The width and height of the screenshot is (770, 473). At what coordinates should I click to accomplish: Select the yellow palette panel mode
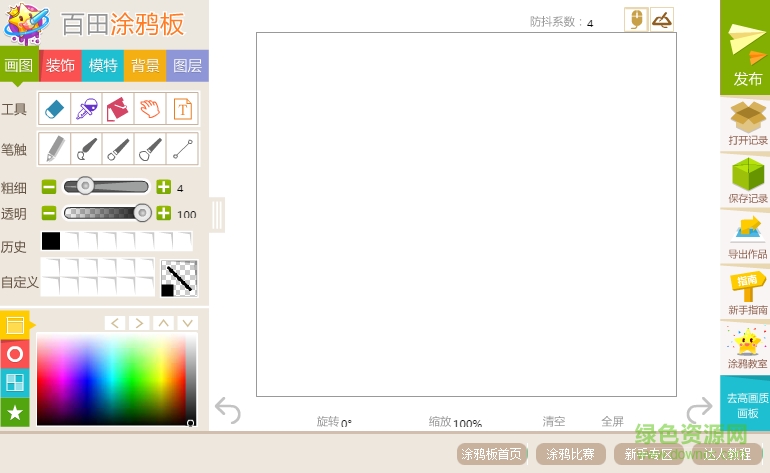(15, 325)
